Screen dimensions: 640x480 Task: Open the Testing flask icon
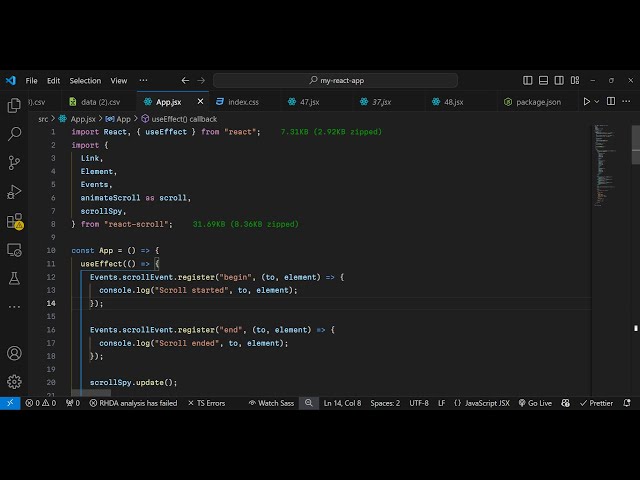pyautogui.click(x=14, y=278)
